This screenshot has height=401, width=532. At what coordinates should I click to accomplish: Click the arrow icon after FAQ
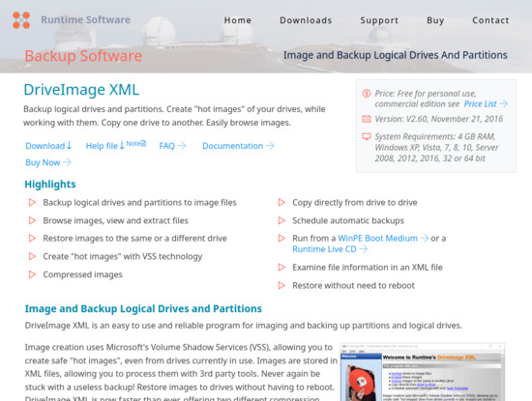[x=182, y=146]
